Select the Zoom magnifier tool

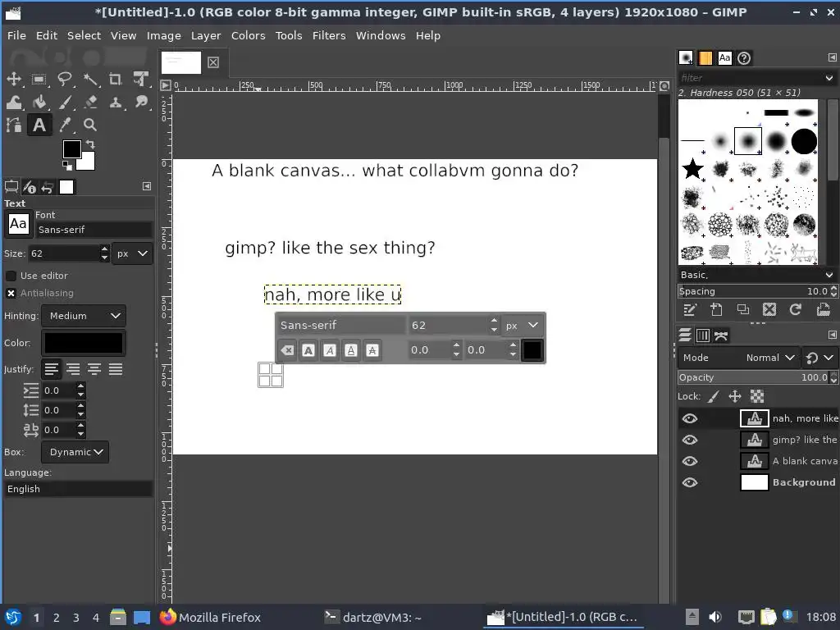tap(90, 125)
